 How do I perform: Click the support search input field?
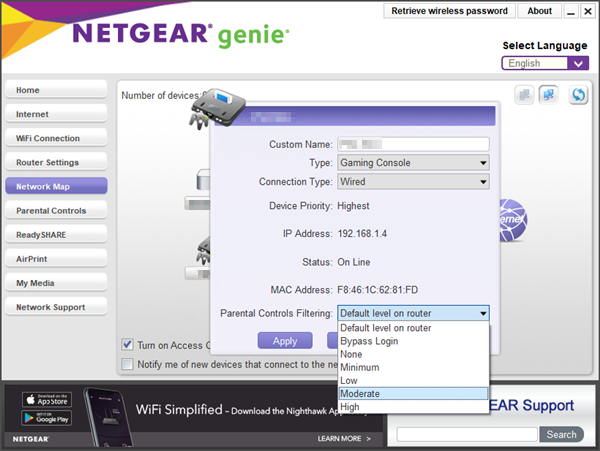(x=467, y=435)
